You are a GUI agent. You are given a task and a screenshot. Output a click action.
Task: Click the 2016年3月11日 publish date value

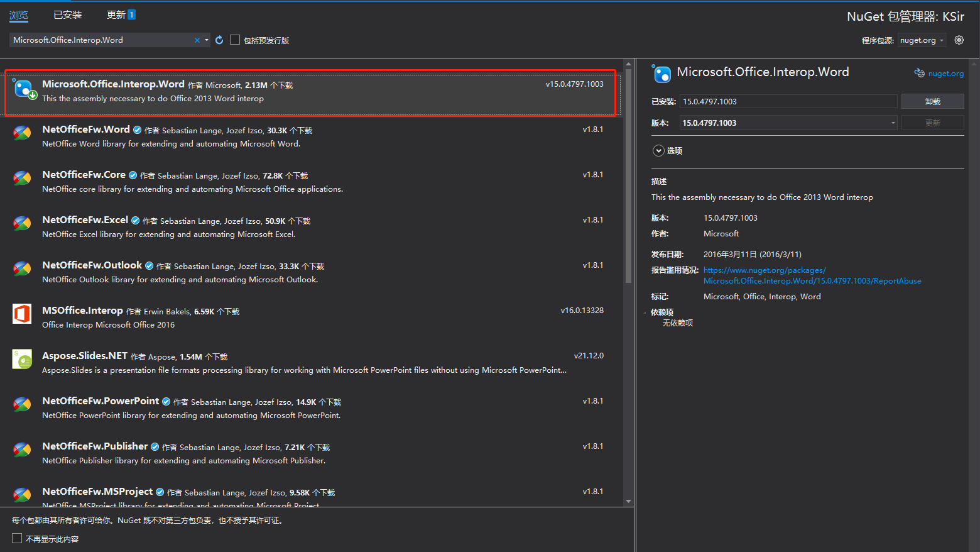753,255
